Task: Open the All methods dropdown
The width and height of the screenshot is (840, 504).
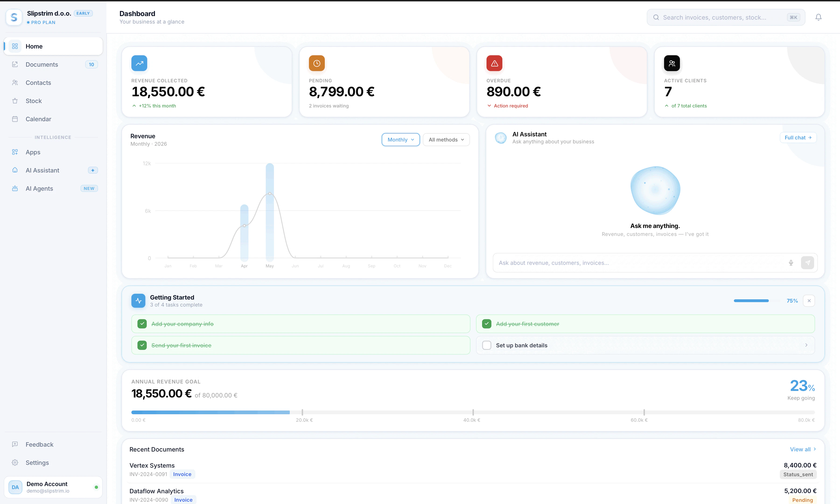Action: 446,140
